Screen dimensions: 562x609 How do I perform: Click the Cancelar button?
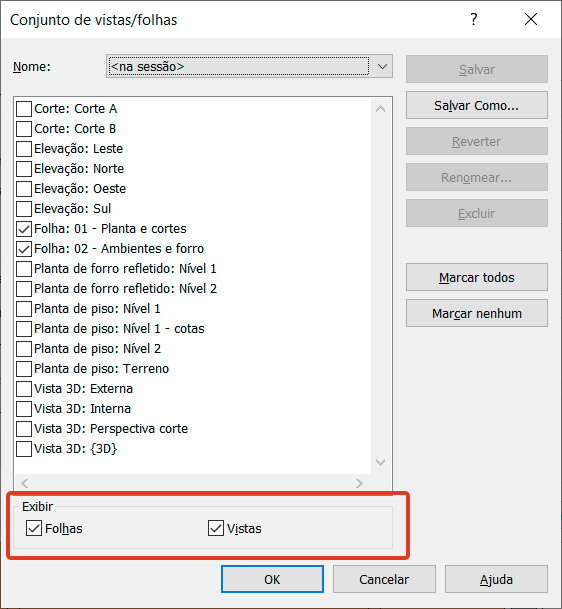tap(384, 579)
